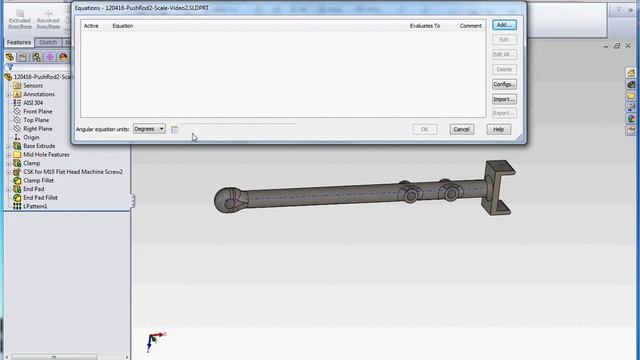This screenshot has height=360, width=640.
Task: Select the End Pad Fillet feature
Action: (x=36, y=198)
